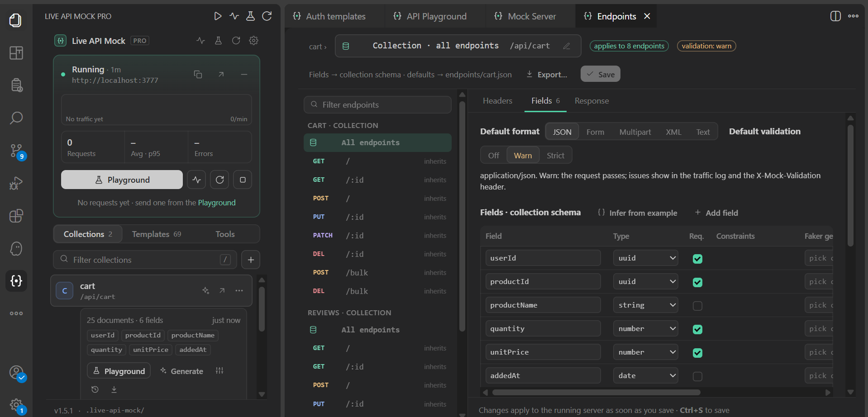Click the plus button to add a collection
Screen dimensions: 868x417
(251, 260)
